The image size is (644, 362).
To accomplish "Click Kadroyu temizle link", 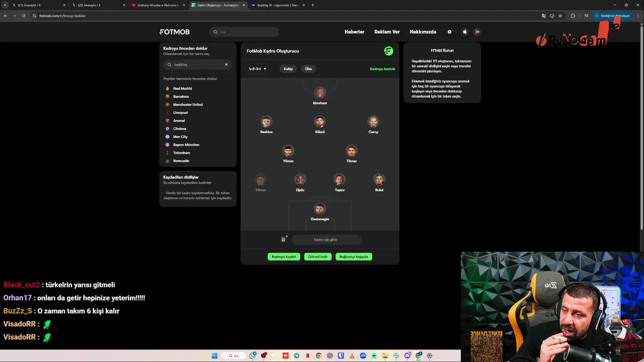I will [x=382, y=69].
